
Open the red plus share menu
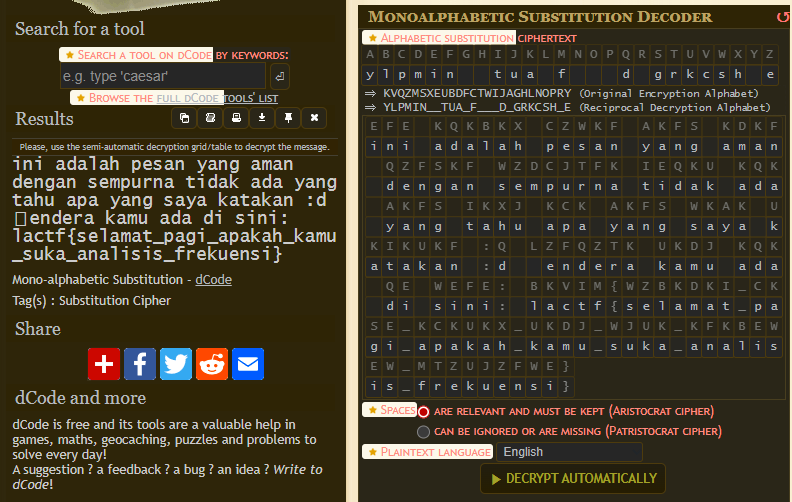(104, 364)
